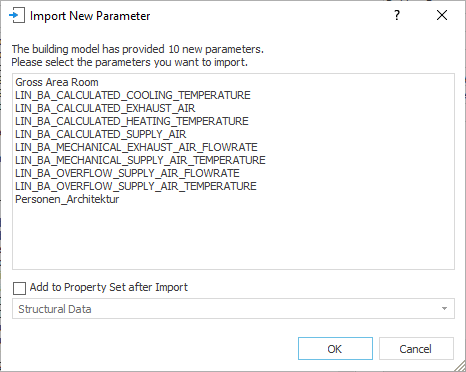Confirm import with the OK button
Viewport: 466px width, 372px height.
coord(335,349)
